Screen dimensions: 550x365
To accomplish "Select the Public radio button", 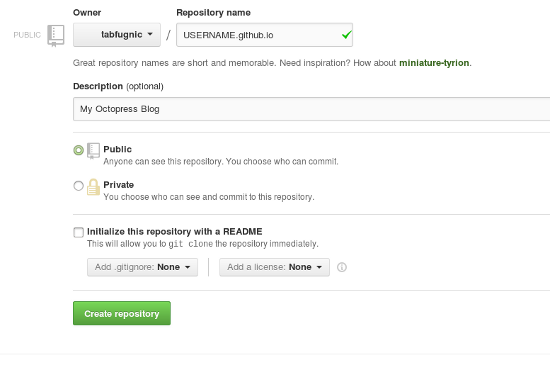I will click(x=79, y=150).
